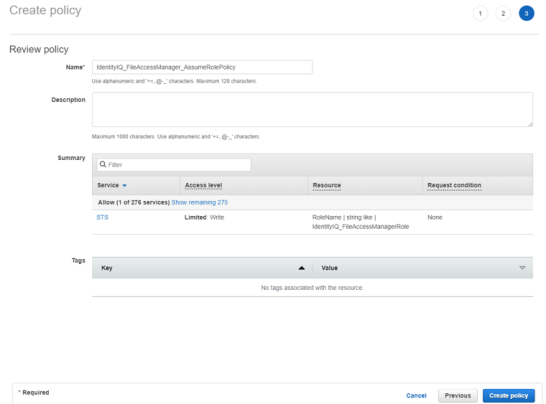Viewport: 546px width, 404px height.
Task: Open the STS service link
Action: tap(102, 217)
